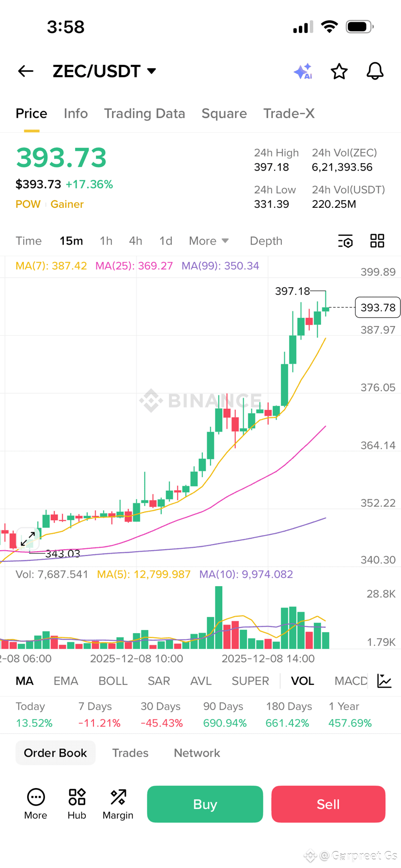Toggle the MA indicator

pos(25,681)
